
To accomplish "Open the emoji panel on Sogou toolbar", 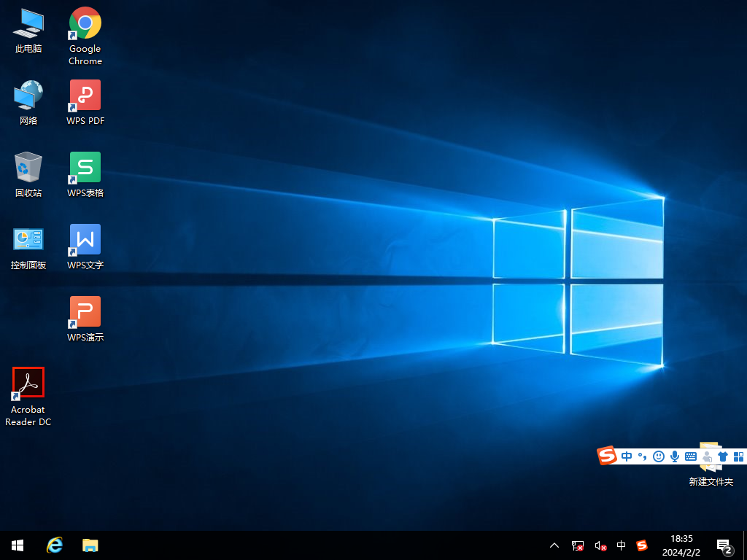I will [x=659, y=456].
